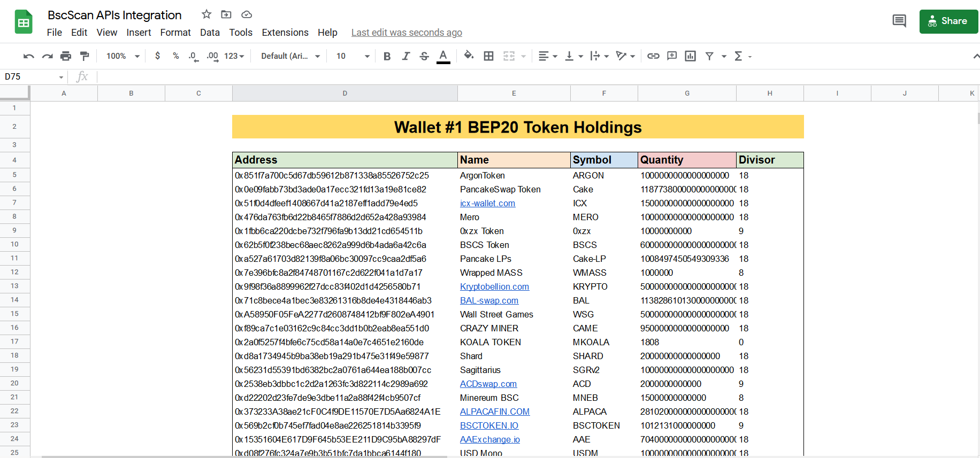Open the font size dropdown
The width and height of the screenshot is (980, 458).
pos(353,56)
